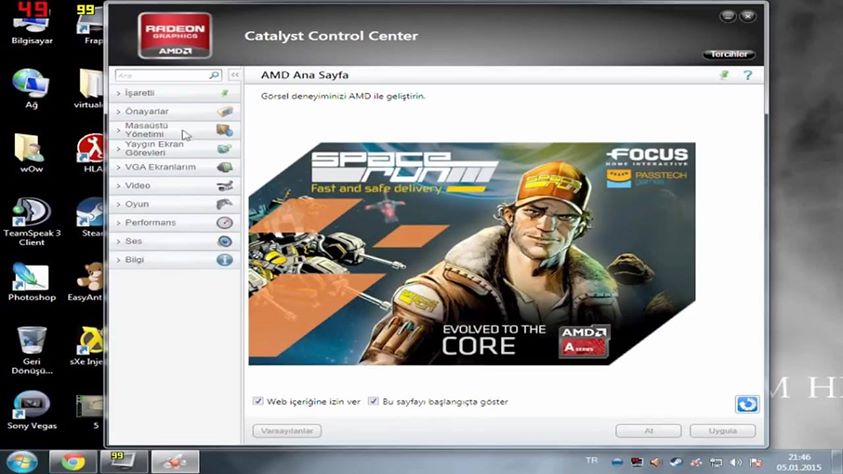
Task: Open the Tercihler preferences menu
Action: [729, 54]
